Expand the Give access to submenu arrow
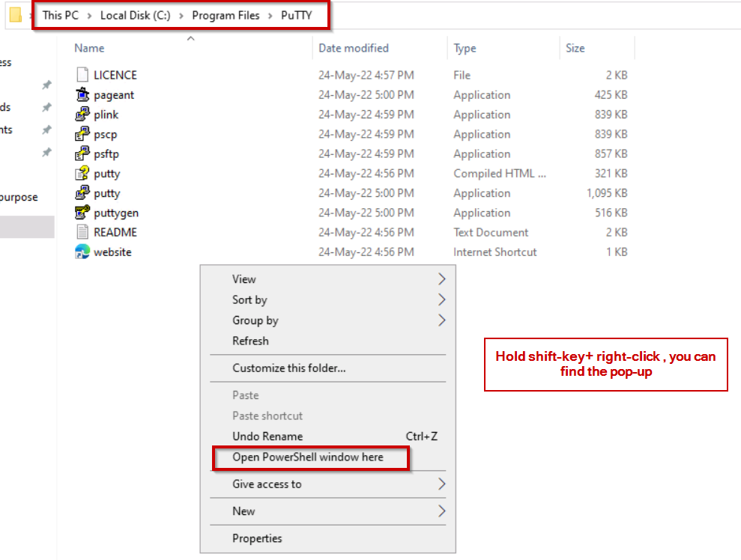 point(441,484)
